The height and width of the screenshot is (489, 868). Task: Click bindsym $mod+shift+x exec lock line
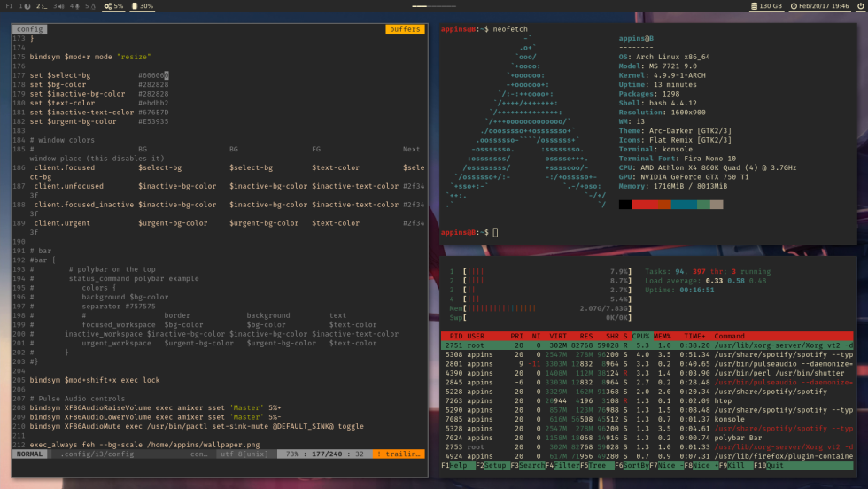pyautogui.click(x=95, y=380)
